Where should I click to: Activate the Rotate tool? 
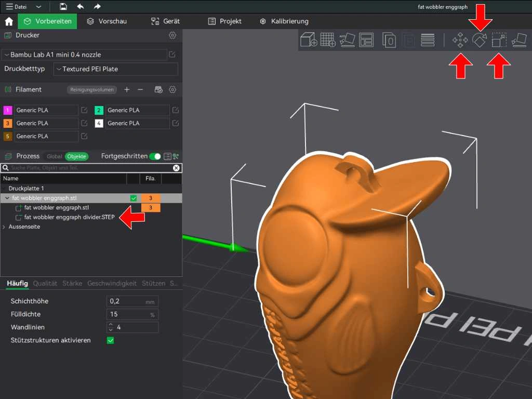(480, 40)
